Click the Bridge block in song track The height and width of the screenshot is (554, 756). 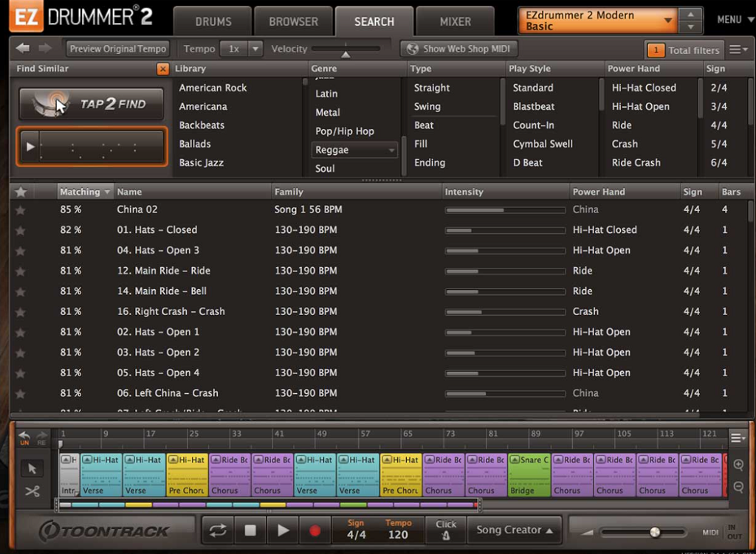point(529,475)
